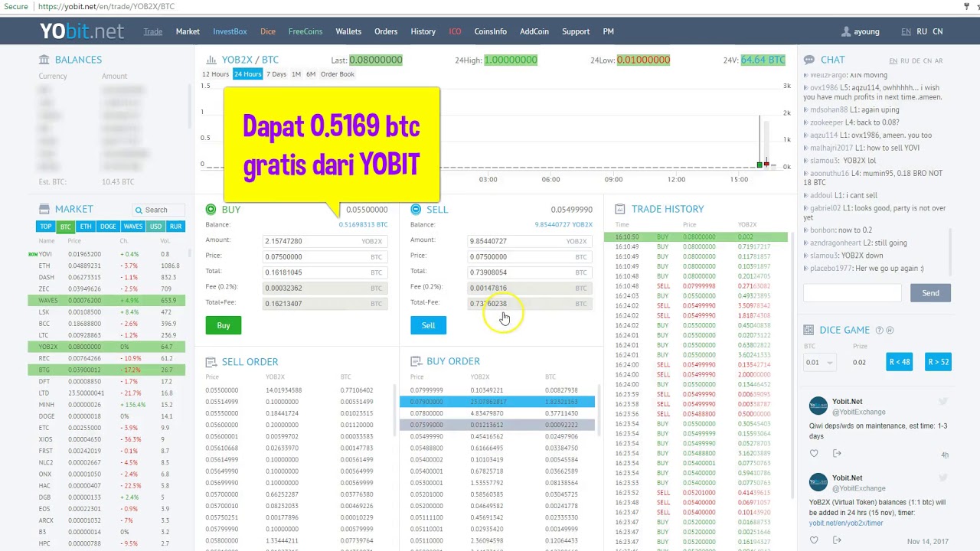
Task: Click the chart icon beside YOB2X / BTC
Action: tap(211, 60)
